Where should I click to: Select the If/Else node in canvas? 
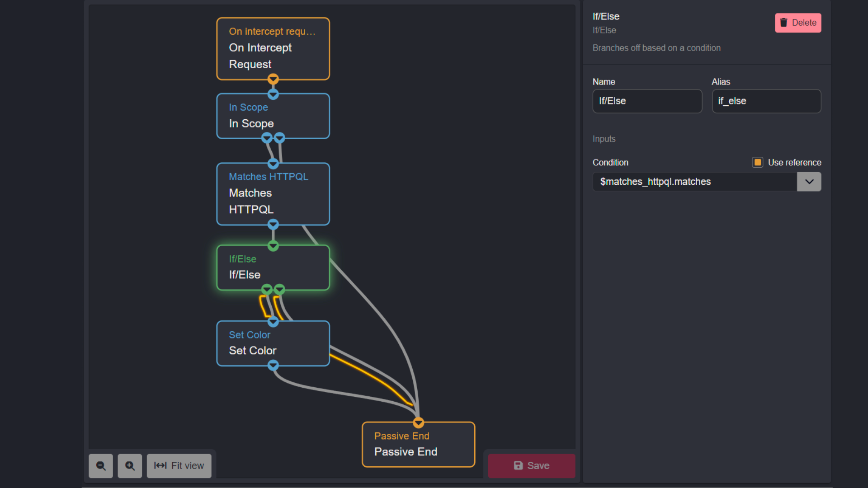[274, 266]
